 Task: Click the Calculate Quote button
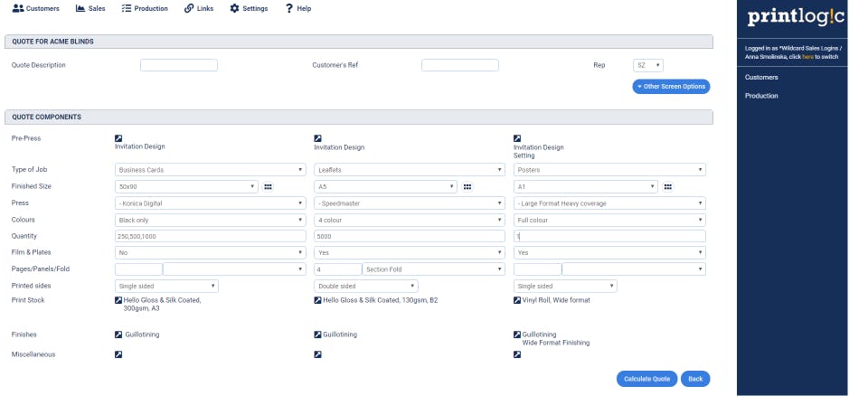click(646, 379)
